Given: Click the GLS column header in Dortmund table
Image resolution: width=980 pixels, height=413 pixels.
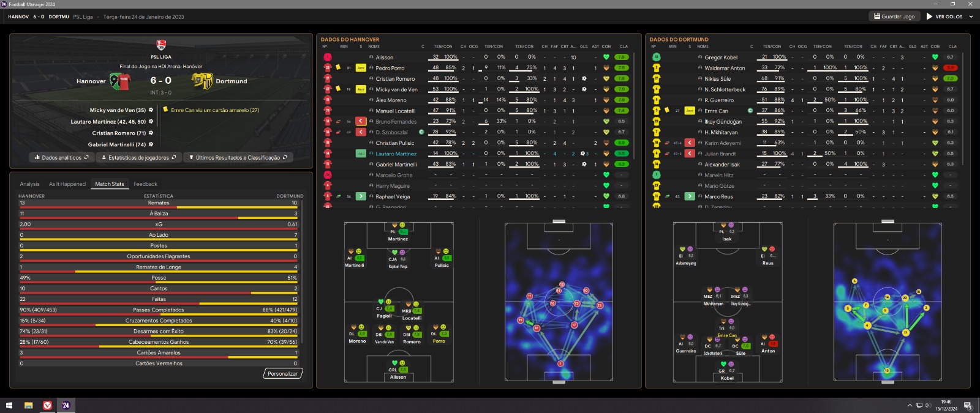Looking at the screenshot, I should tap(913, 46).
